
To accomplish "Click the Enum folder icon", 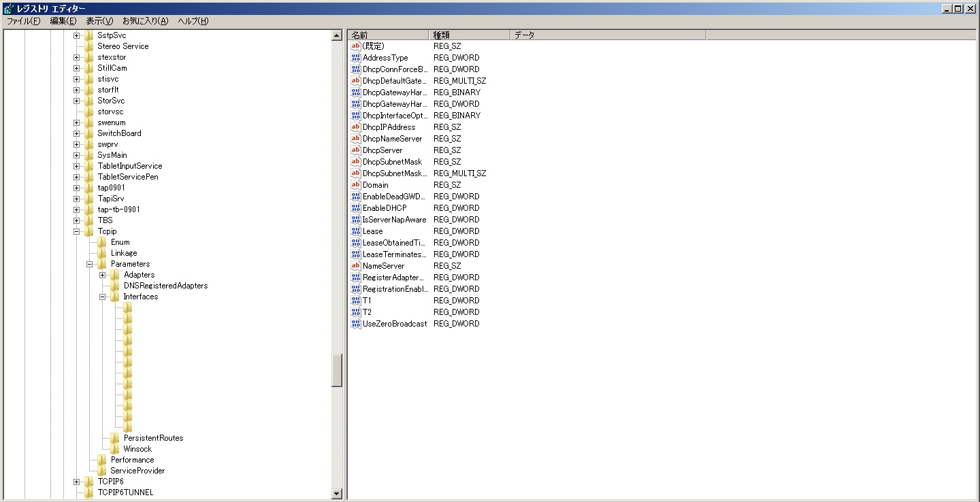I will pos(102,242).
